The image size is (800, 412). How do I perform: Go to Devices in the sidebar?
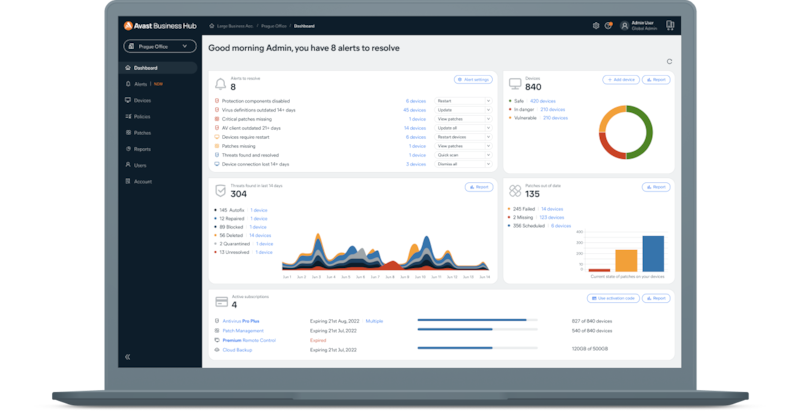click(142, 101)
